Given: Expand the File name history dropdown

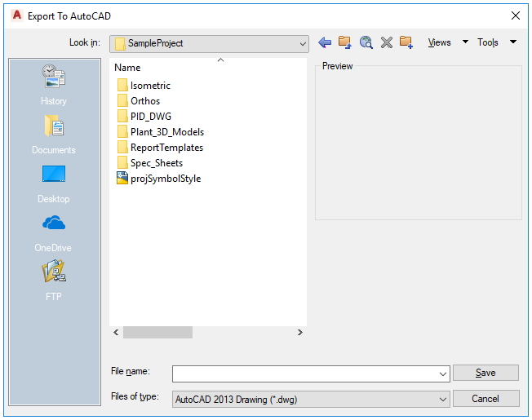Looking at the screenshot, I should point(442,374).
